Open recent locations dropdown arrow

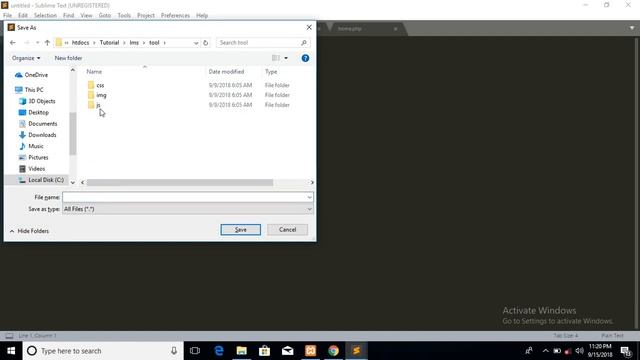pos(37,42)
